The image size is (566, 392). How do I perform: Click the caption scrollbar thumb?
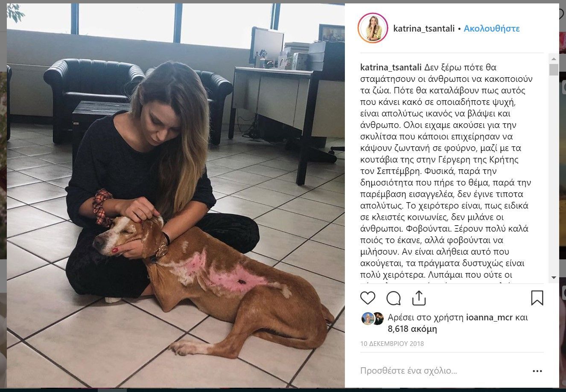point(554,70)
